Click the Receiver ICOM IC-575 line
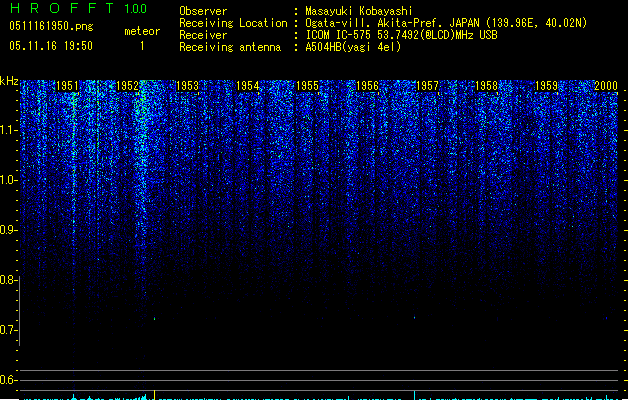The height and width of the screenshot is (400, 629). tap(338, 35)
